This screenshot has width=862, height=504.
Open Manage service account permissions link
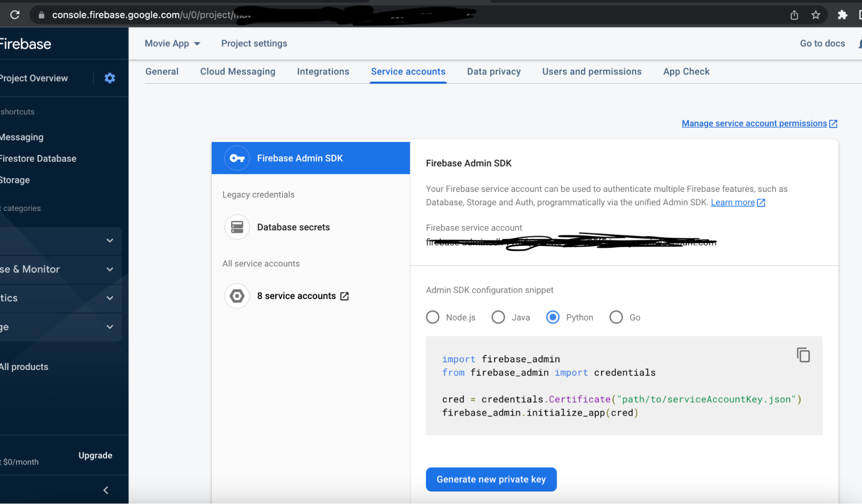(x=754, y=123)
